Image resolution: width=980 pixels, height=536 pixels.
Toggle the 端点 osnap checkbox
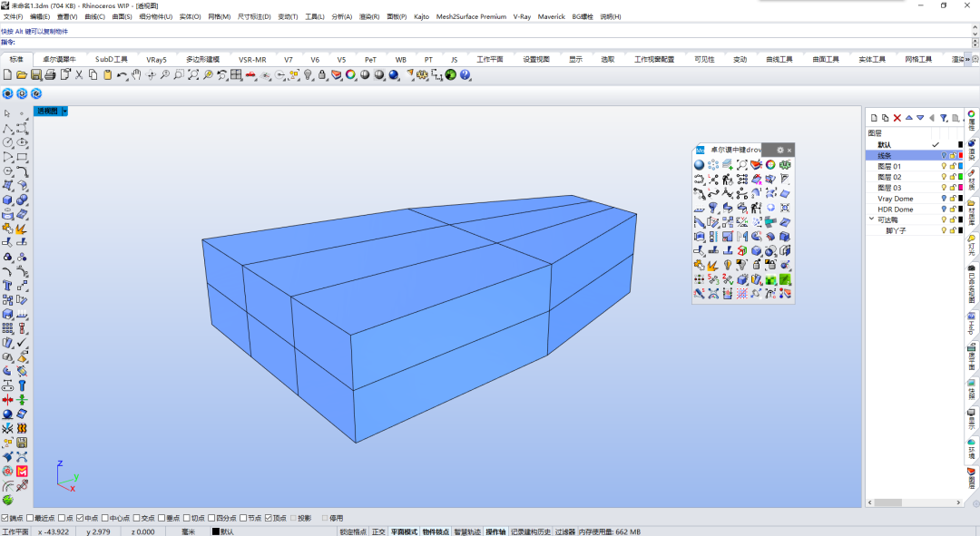tap(5, 518)
